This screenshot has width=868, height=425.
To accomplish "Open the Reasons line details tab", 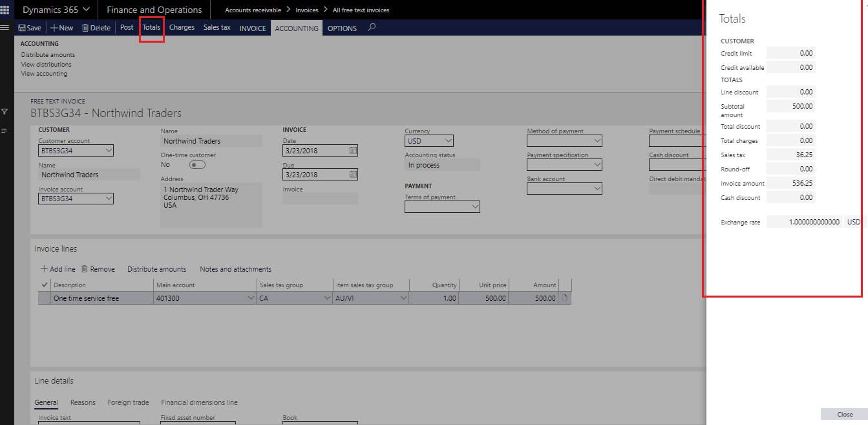I will pyautogui.click(x=83, y=402).
